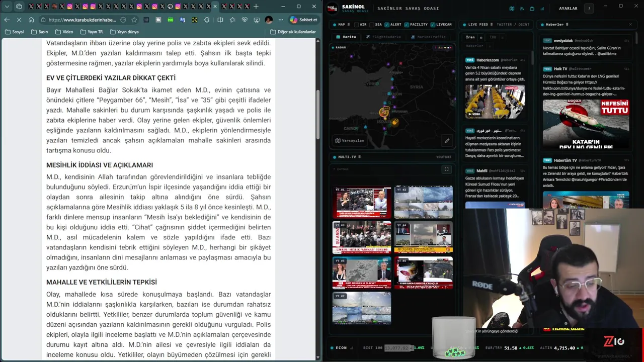Open the Yayın dünya bookmarks folder

tap(124, 32)
